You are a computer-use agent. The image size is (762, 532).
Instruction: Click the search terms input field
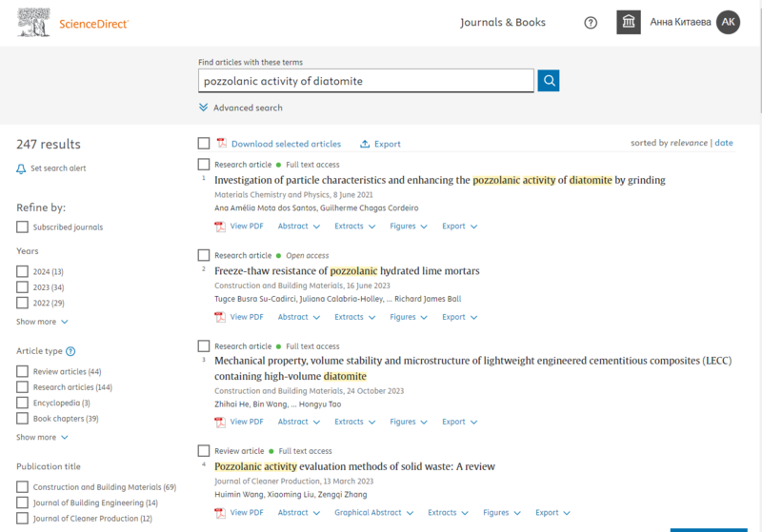pyautogui.click(x=366, y=81)
